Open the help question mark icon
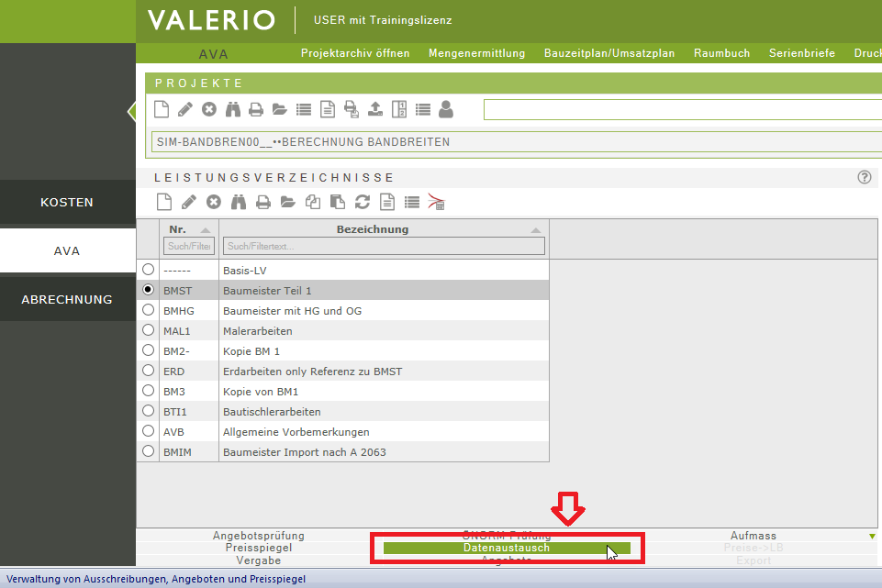Viewport: 882px width, 588px height. 864,177
